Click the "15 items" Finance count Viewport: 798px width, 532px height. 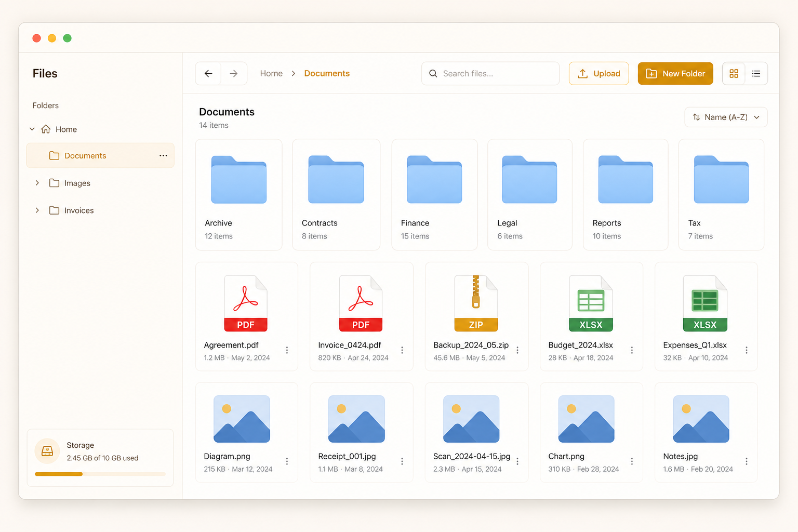415,236
